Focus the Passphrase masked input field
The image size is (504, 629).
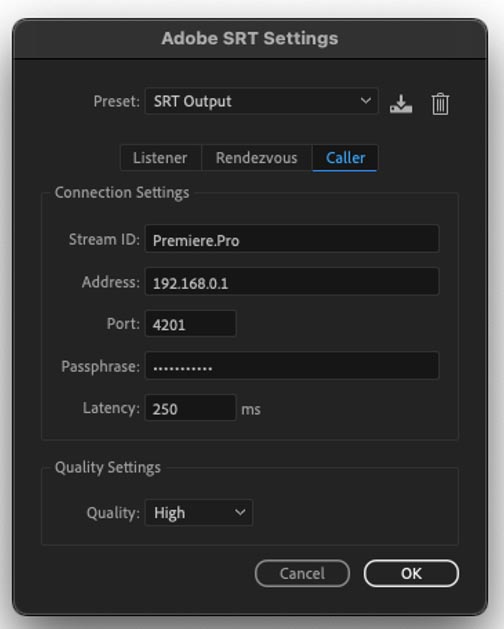(292, 365)
